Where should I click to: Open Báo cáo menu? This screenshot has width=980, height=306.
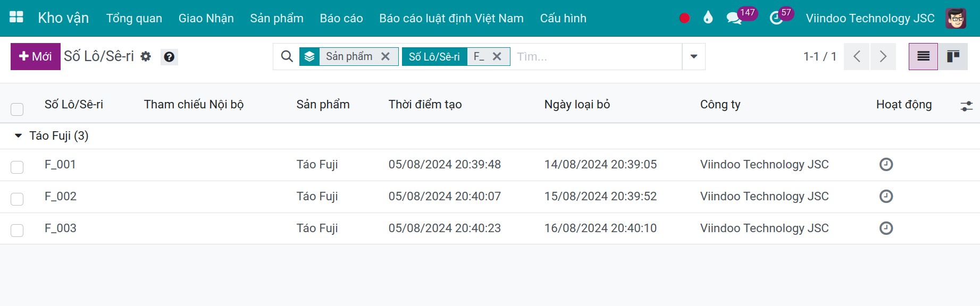point(341,18)
